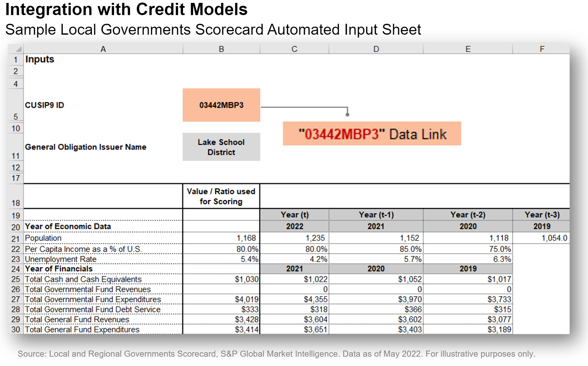Click the select-all corner triangle of the sheet

pos(18,49)
